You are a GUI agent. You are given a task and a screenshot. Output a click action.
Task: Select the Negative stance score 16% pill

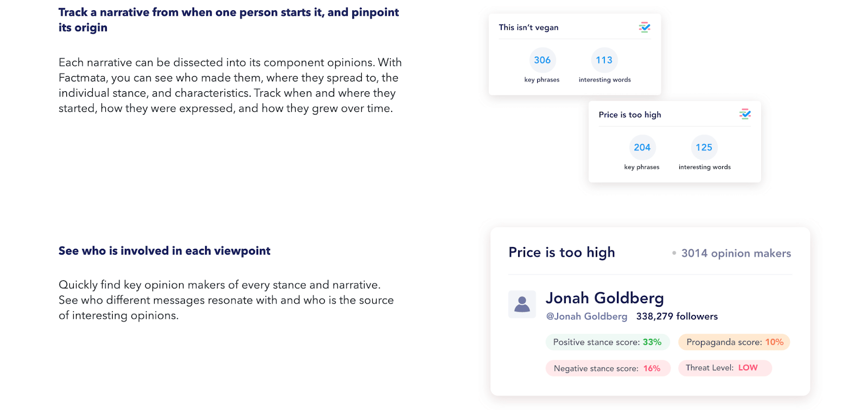pyautogui.click(x=607, y=368)
